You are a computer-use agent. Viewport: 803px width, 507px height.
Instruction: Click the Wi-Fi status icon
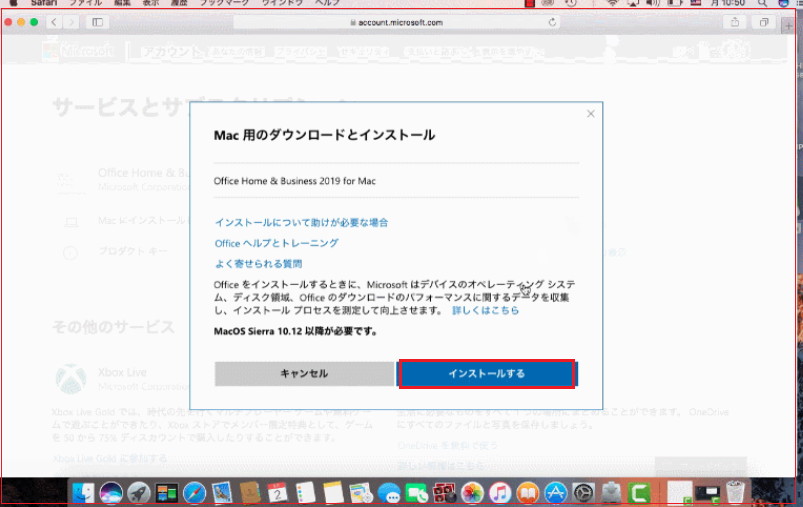(612, 3)
